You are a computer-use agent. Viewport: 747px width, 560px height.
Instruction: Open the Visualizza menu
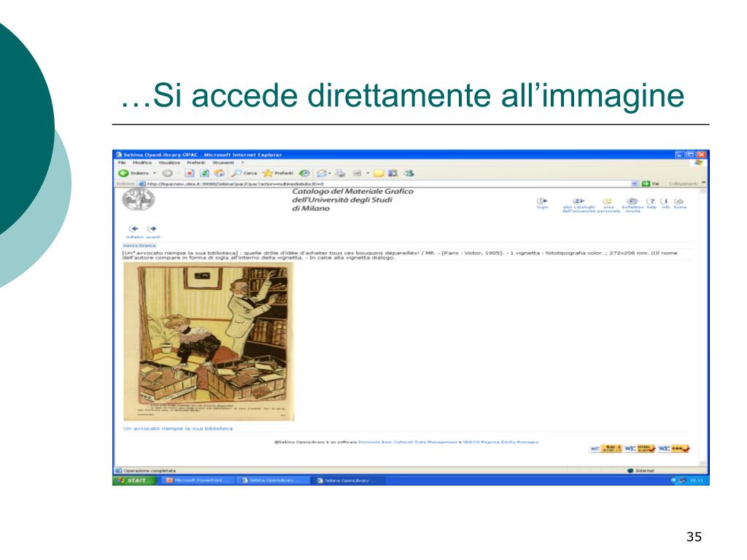pyautogui.click(x=169, y=163)
